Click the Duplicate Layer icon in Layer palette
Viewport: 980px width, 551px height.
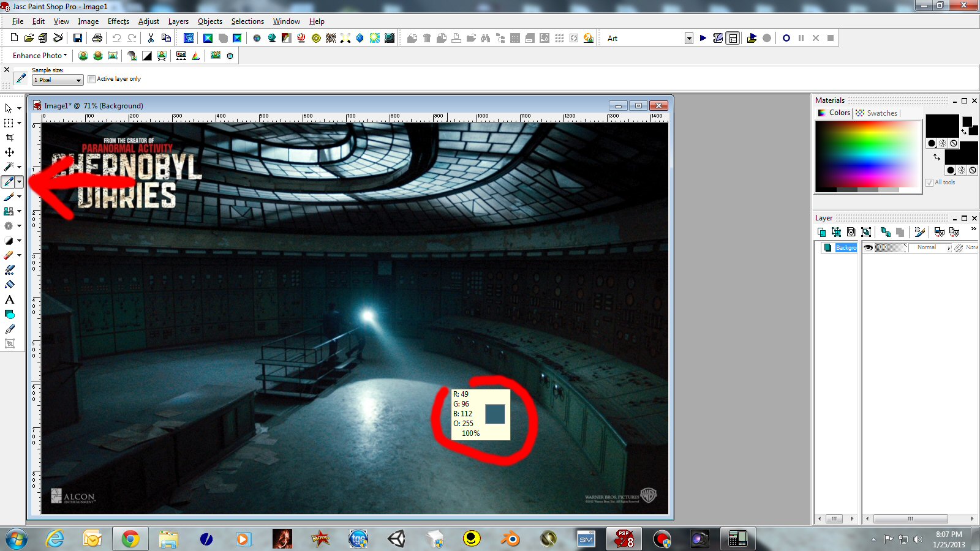click(886, 232)
